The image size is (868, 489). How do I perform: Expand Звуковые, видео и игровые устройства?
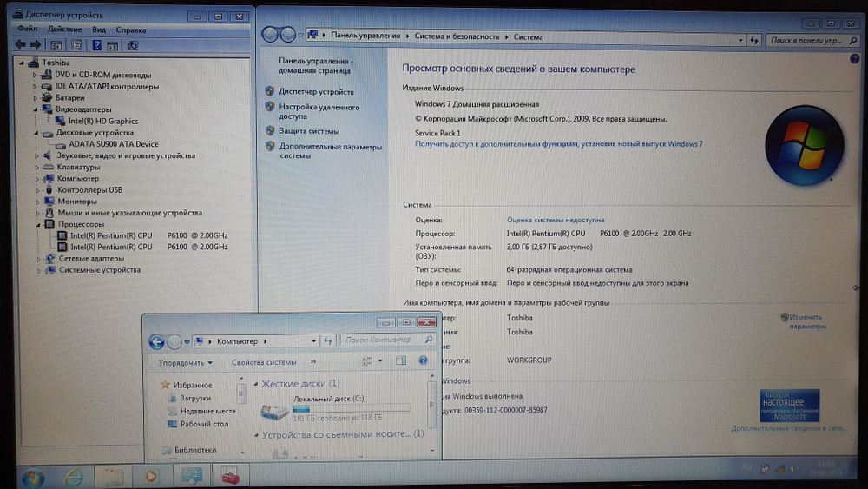coord(36,156)
